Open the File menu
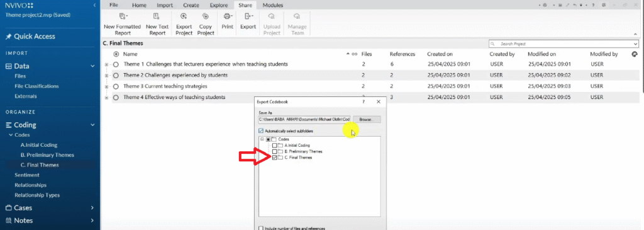644x230 pixels. (x=114, y=5)
